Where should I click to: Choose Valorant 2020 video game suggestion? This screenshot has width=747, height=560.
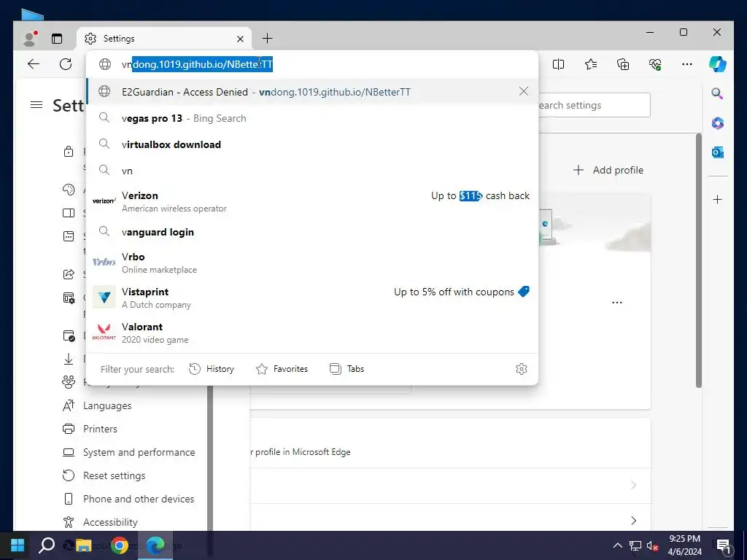[312, 332]
